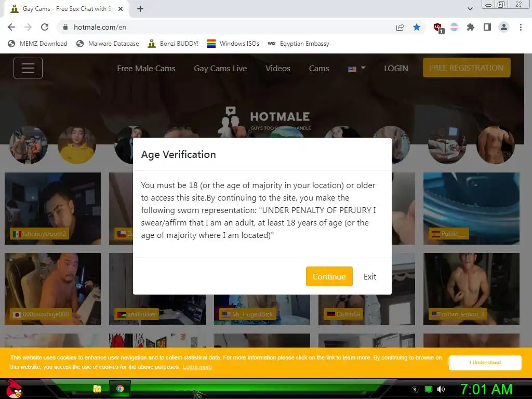Show hidden system tray icons
The width and height of the screenshot is (532, 399).
[415, 390]
